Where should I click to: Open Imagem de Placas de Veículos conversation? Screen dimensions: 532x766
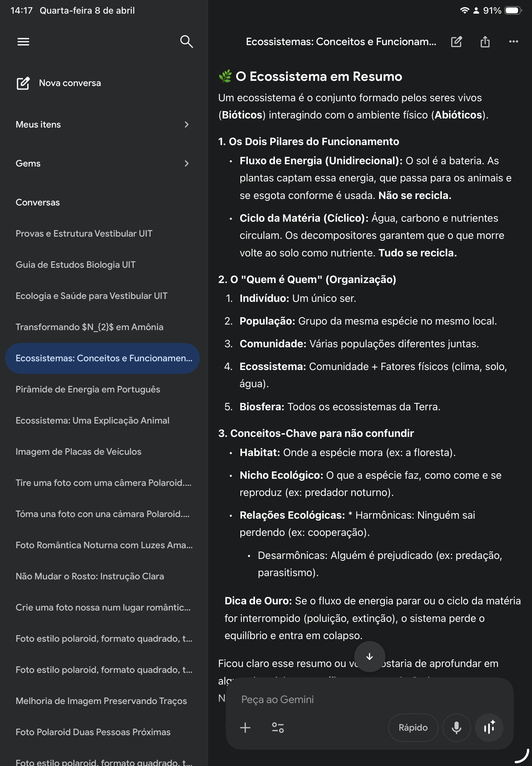[78, 451]
